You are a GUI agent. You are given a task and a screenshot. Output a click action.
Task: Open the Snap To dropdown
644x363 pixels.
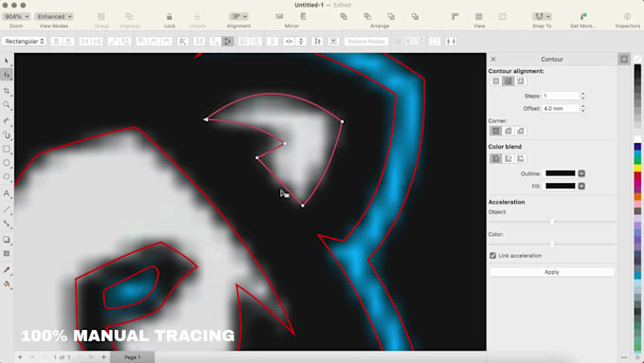(x=542, y=16)
